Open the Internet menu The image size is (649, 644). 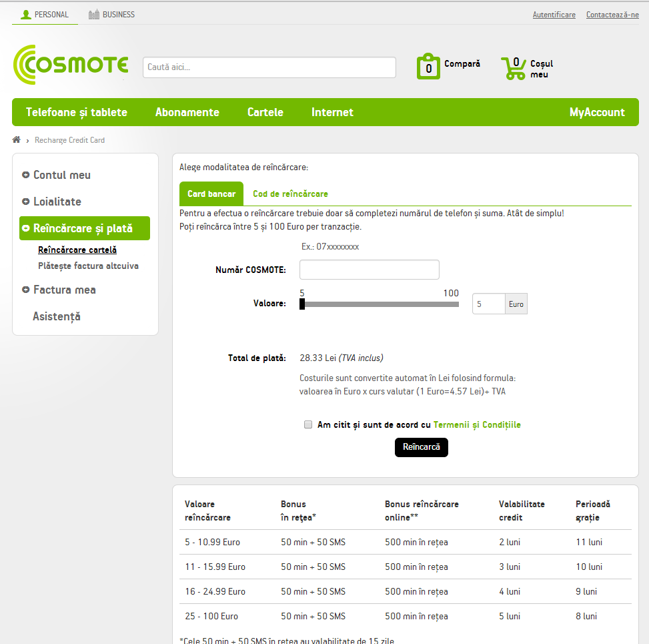332,112
